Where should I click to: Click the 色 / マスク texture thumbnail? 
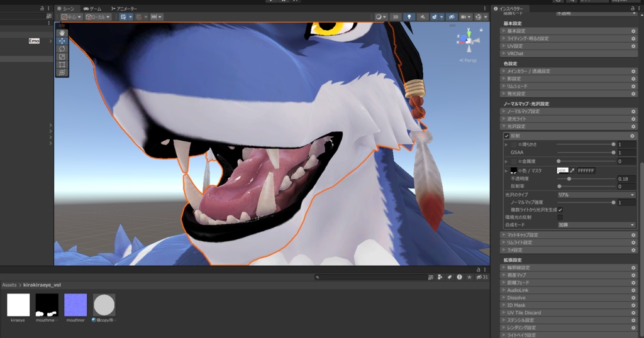(513, 171)
